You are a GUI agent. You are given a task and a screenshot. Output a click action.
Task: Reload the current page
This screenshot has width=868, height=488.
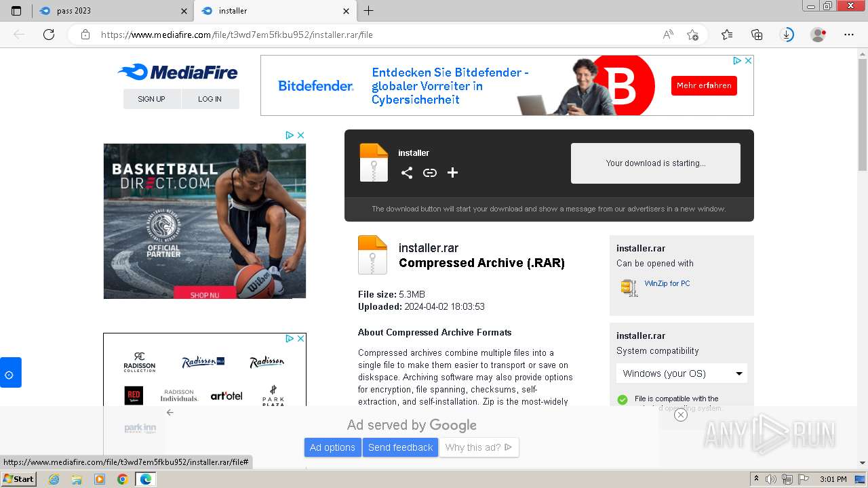pos(49,35)
